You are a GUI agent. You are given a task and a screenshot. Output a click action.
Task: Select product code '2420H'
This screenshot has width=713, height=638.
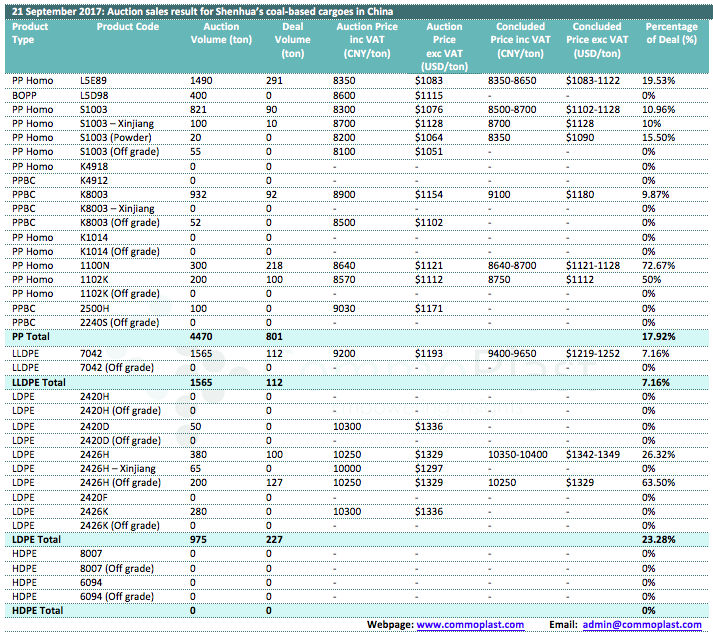click(x=95, y=397)
